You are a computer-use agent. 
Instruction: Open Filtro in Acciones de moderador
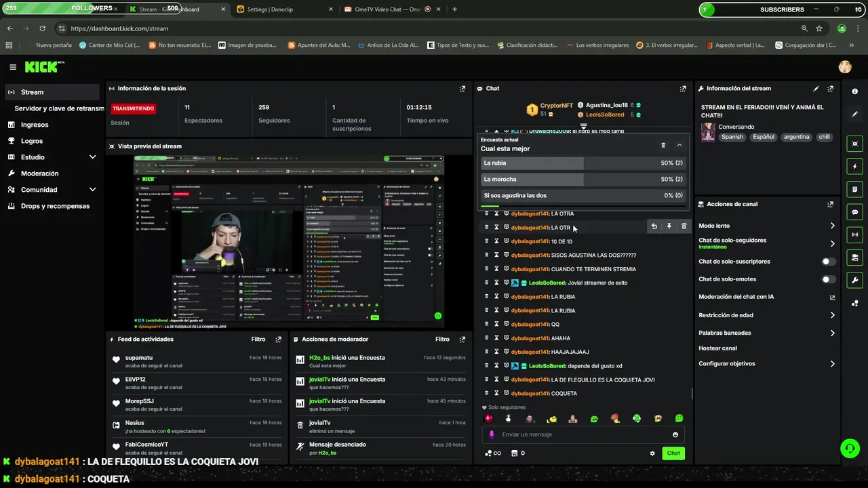443,340
